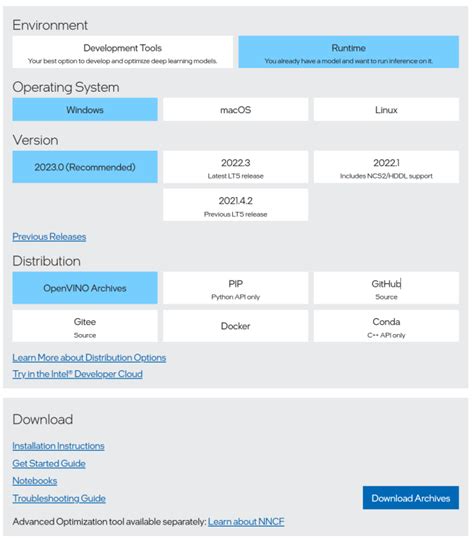
Task: Open the Learn about NNCF link
Action: [x=246, y=521]
